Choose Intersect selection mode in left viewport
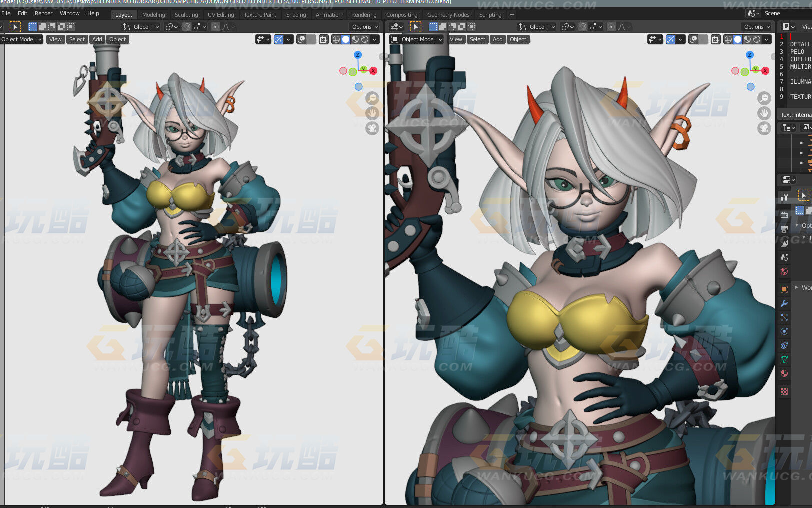 coord(71,27)
